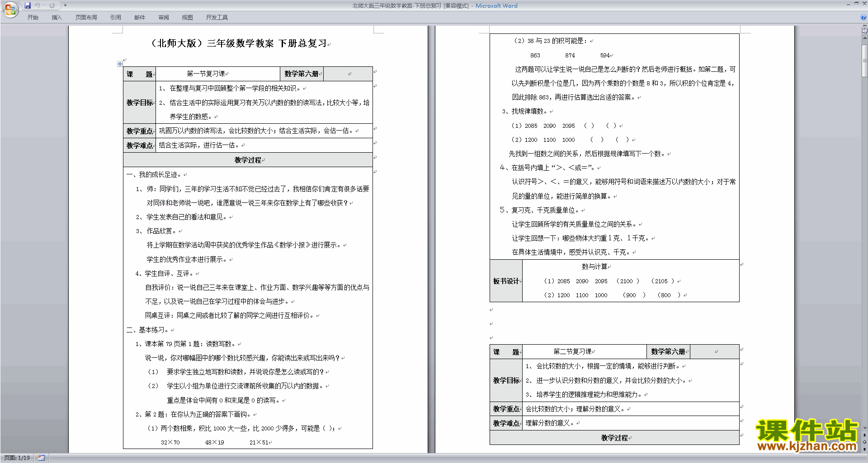The image size is (868, 463).
Task: Open the 邮件 ribbon tab
Action: pos(140,18)
